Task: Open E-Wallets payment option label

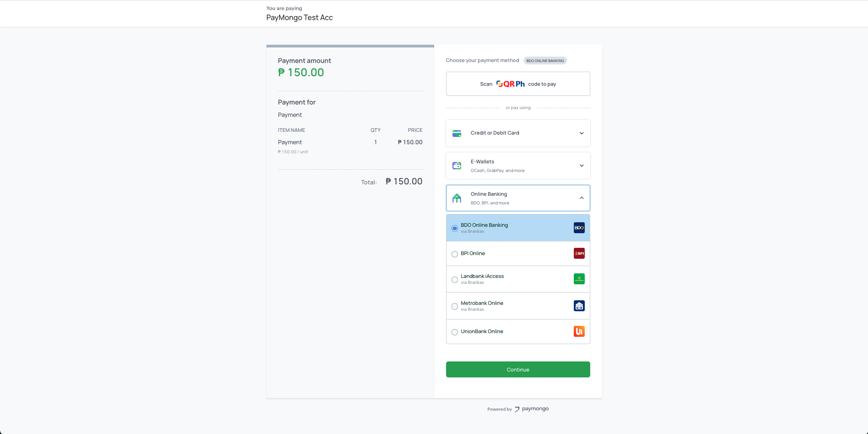Action: pyautogui.click(x=483, y=162)
